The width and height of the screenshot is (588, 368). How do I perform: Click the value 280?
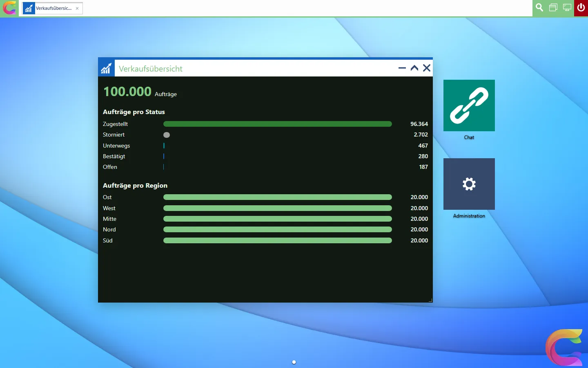[x=423, y=156]
